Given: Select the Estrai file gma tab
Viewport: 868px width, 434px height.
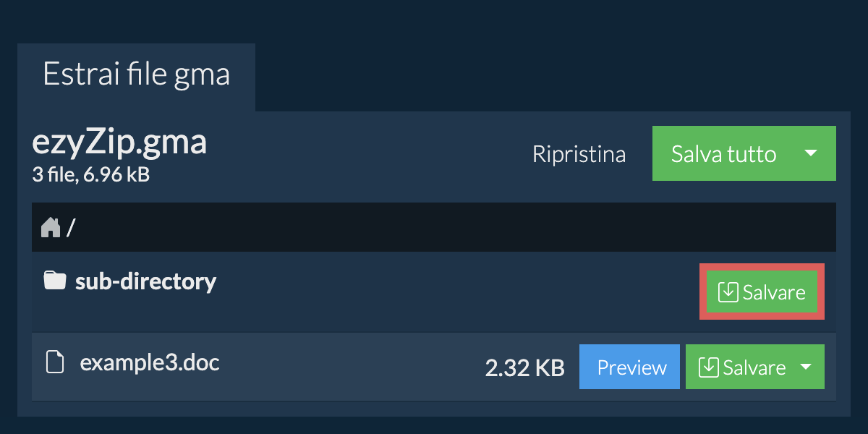Looking at the screenshot, I should point(136,75).
